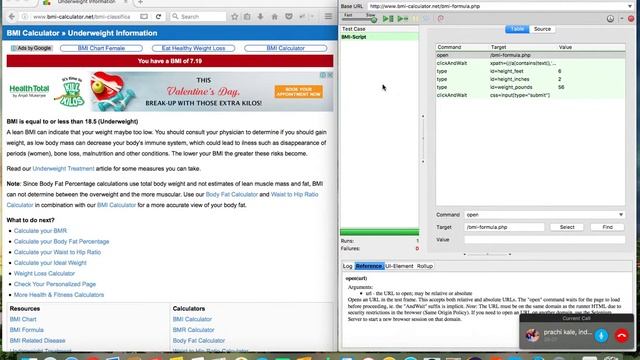Click into the Target field

(x=504, y=227)
